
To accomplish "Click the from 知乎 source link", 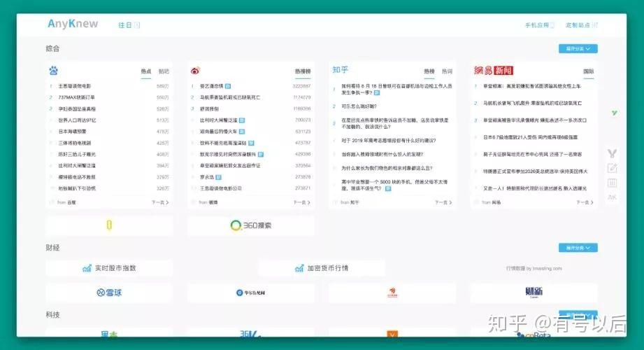I will click(x=350, y=202).
